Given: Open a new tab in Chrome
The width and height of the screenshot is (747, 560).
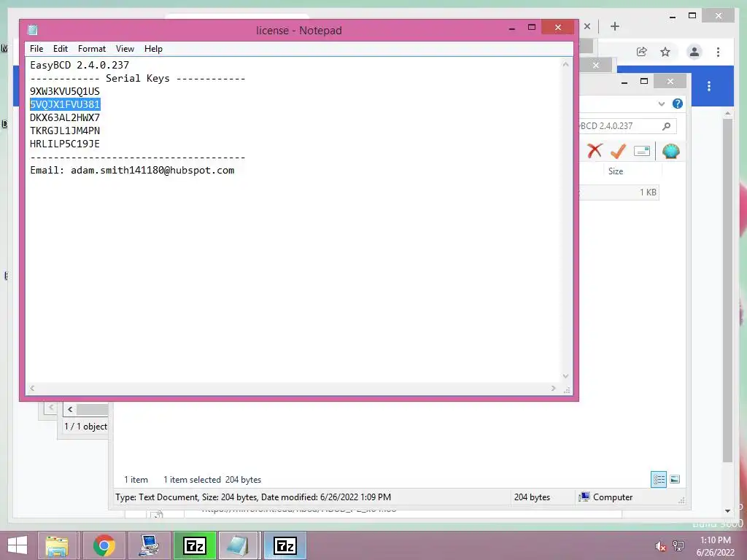Looking at the screenshot, I should [x=614, y=26].
